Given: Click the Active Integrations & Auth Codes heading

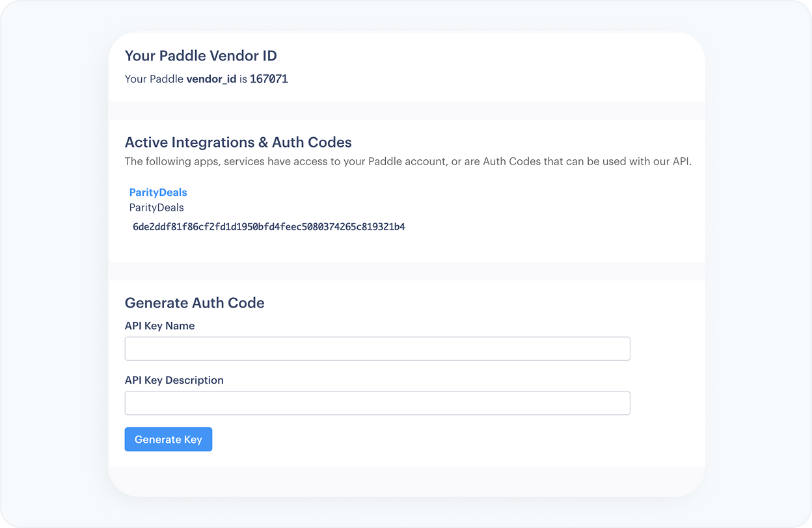Looking at the screenshot, I should point(238,142).
